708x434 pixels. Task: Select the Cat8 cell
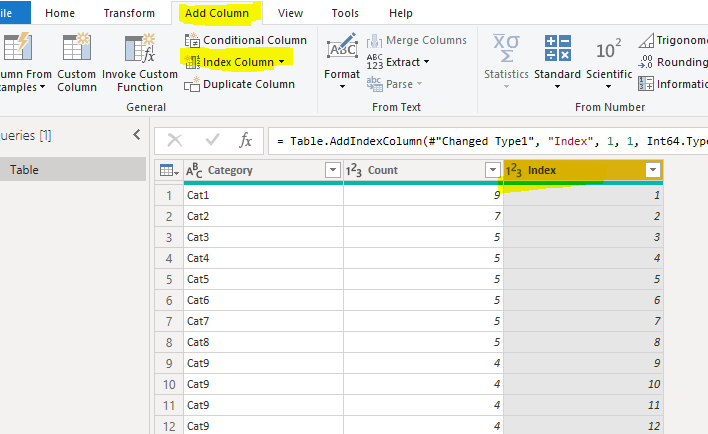pyautogui.click(x=263, y=342)
